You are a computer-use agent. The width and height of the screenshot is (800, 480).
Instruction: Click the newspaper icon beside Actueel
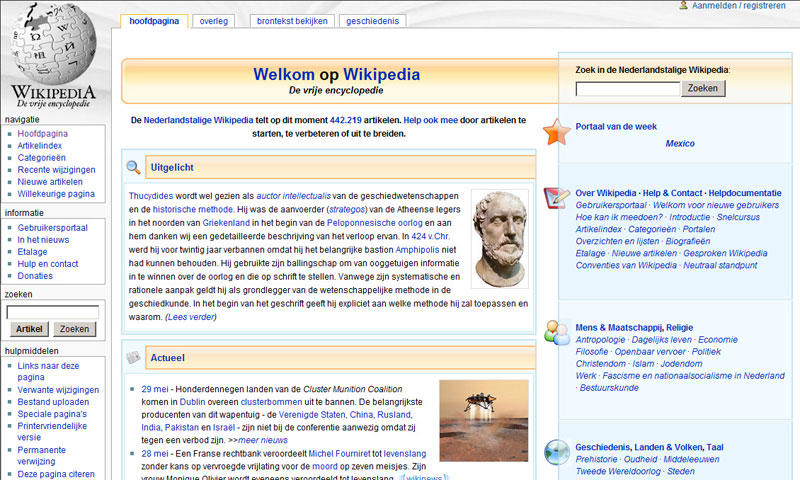[133, 358]
